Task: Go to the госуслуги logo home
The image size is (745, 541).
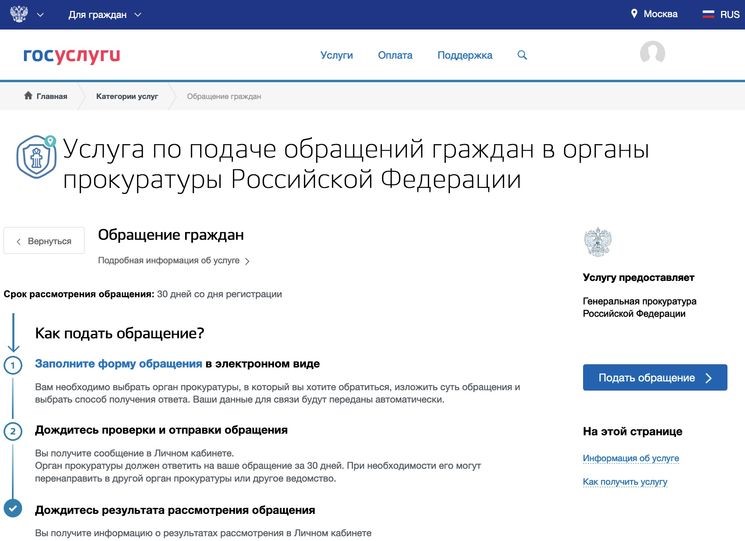Action: (72, 55)
